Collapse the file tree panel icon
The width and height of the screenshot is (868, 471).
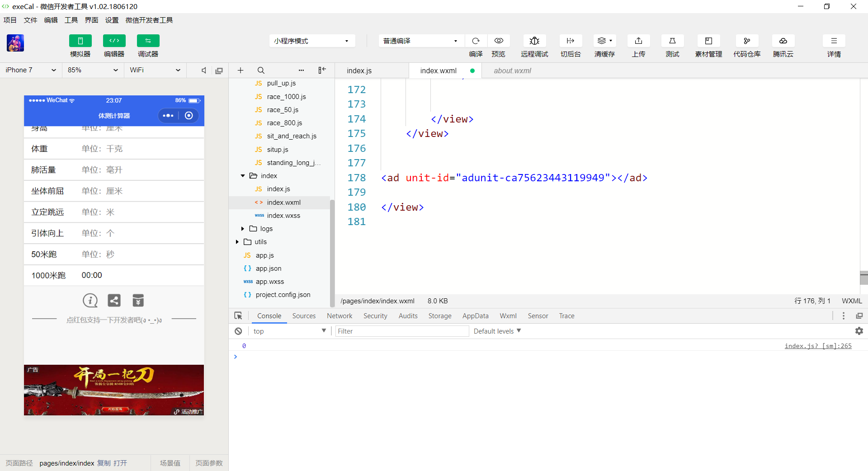322,70
